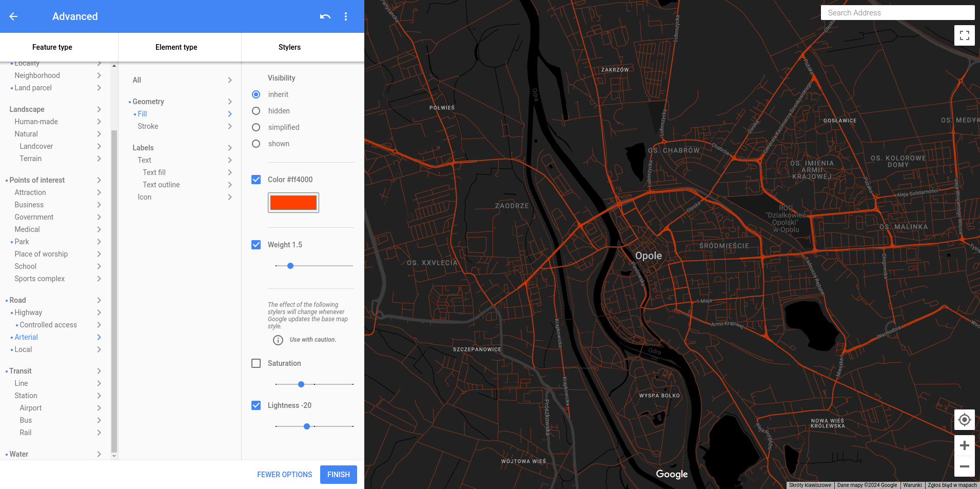Select the hidden visibility option

256,111
